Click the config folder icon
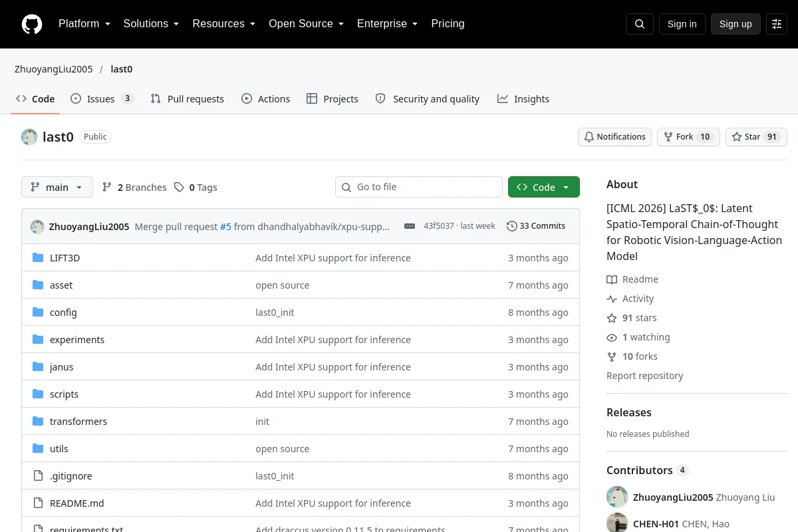The width and height of the screenshot is (798, 532). click(38, 313)
